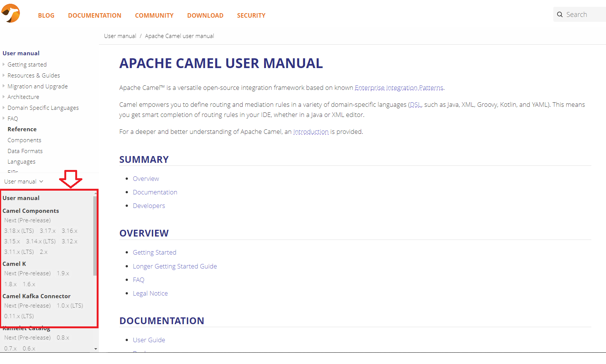Select Camel Kafka Connector 0.11.x (LTS)
The width and height of the screenshot is (606, 364).
tap(19, 316)
